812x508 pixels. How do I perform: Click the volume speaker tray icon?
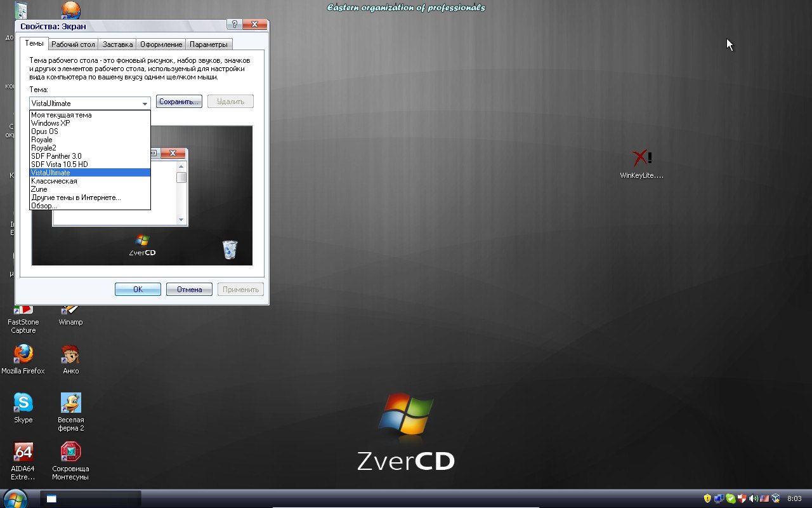click(x=753, y=498)
